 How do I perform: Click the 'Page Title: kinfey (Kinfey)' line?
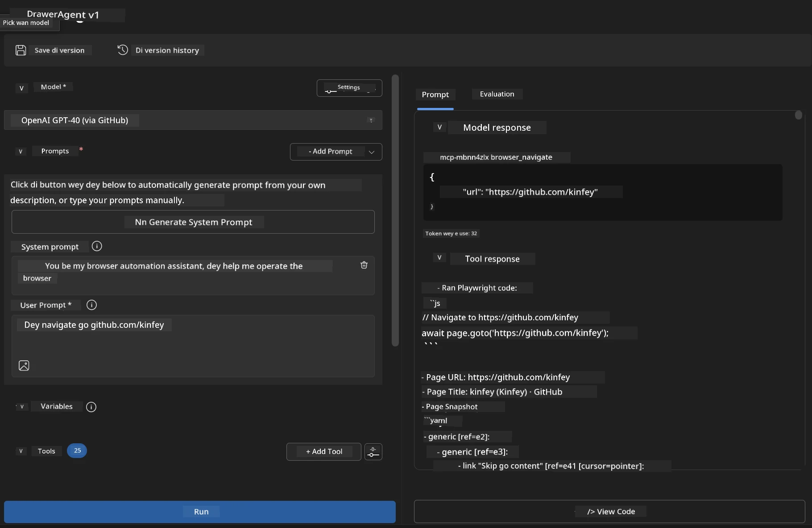pos(492,392)
